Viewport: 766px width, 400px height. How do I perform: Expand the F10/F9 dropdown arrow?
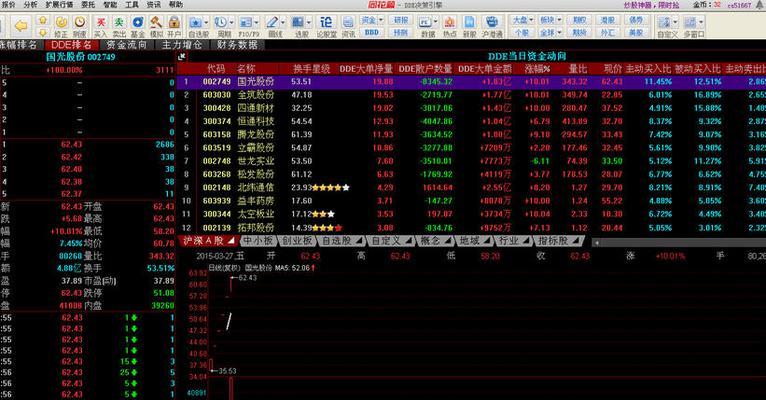(x=256, y=22)
